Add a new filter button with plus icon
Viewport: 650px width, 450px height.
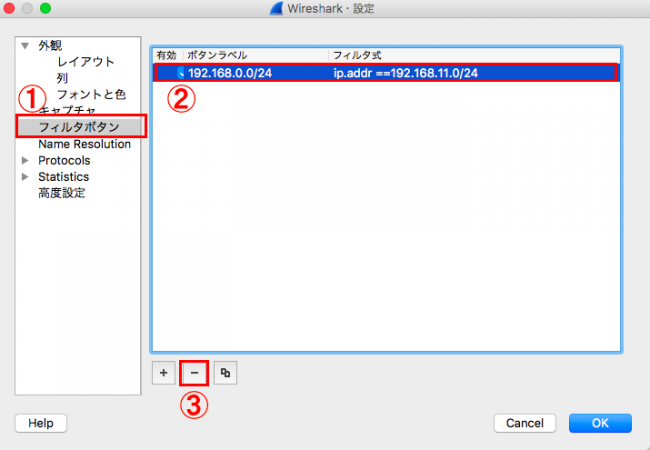pyautogui.click(x=163, y=373)
